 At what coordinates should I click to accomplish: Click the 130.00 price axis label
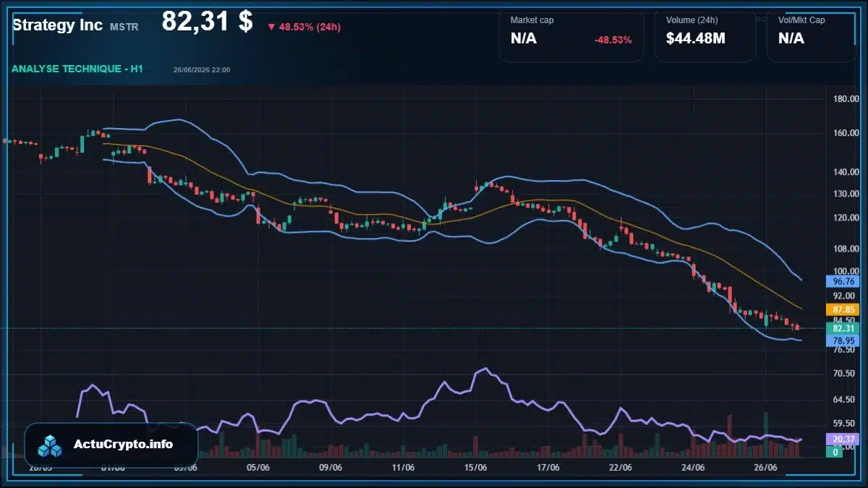click(846, 194)
